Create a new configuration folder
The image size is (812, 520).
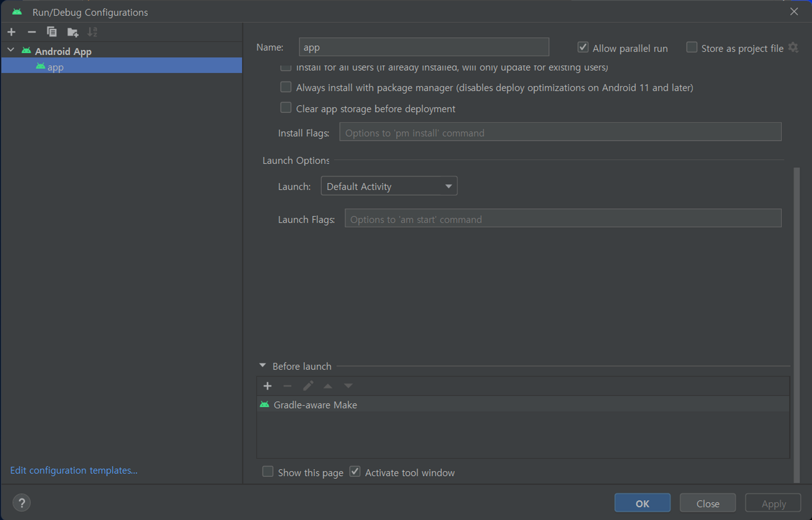point(73,32)
